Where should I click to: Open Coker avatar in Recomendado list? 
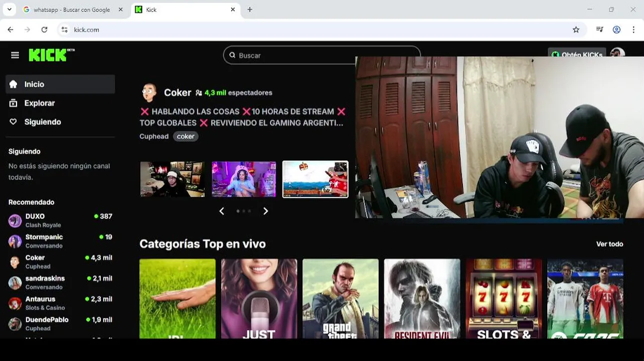click(15, 262)
